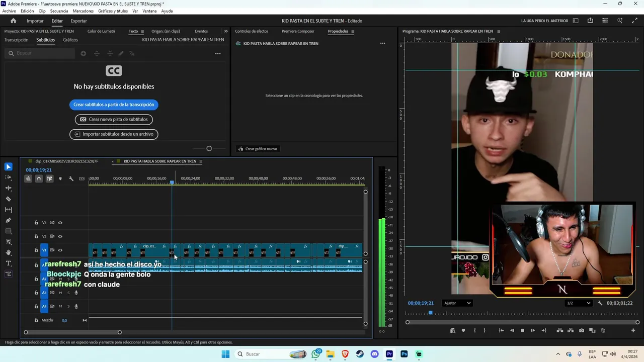Select the Hand tool
Viewport: 644px width, 362px height.
tap(9, 253)
